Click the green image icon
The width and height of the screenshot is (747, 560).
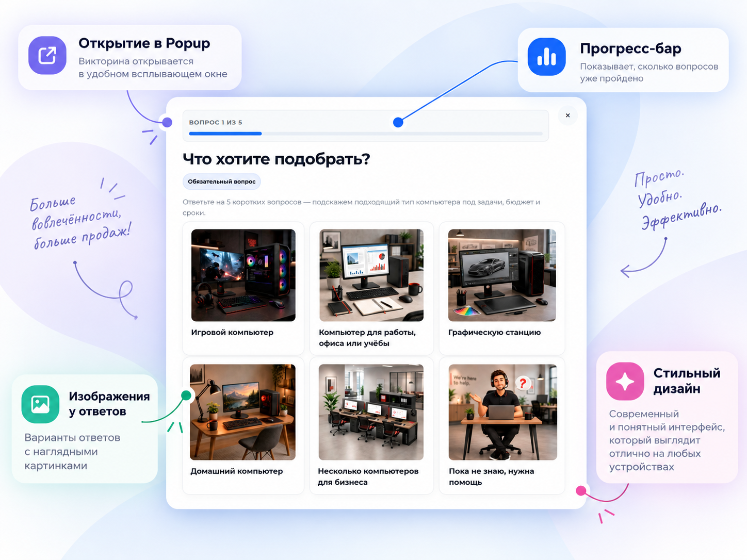click(x=40, y=404)
